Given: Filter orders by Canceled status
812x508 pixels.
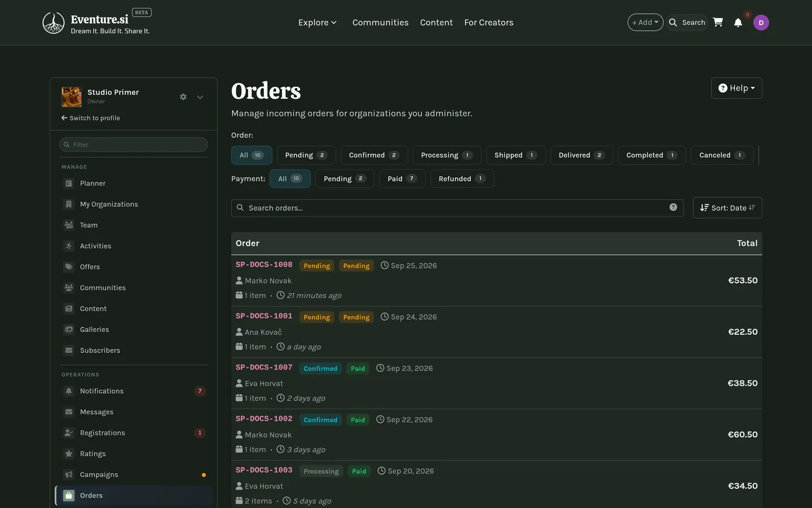Looking at the screenshot, I should [x=722, y=155].
